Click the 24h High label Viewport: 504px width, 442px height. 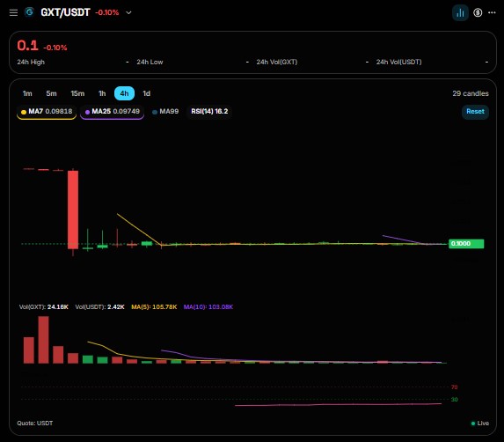point(31,62)
